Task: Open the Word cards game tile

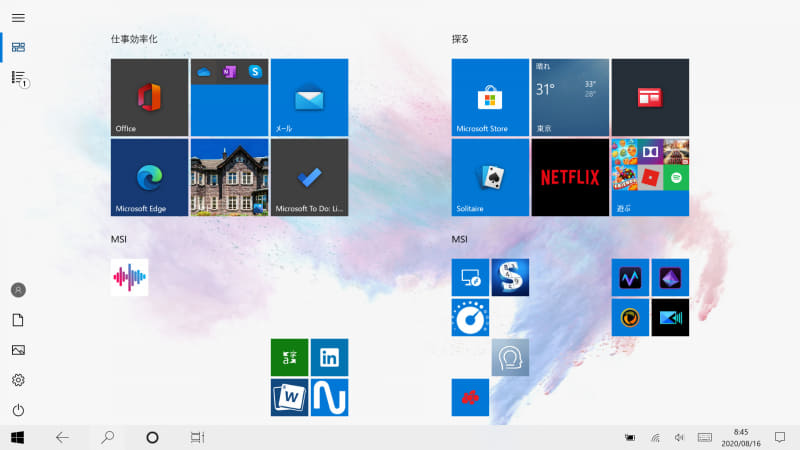Action: (289, 397)
